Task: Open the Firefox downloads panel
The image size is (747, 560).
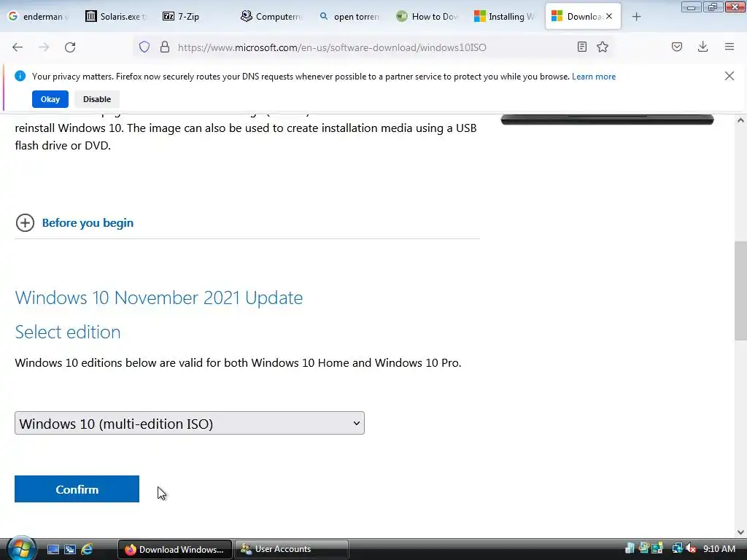Action: click(x=703, y=47)
